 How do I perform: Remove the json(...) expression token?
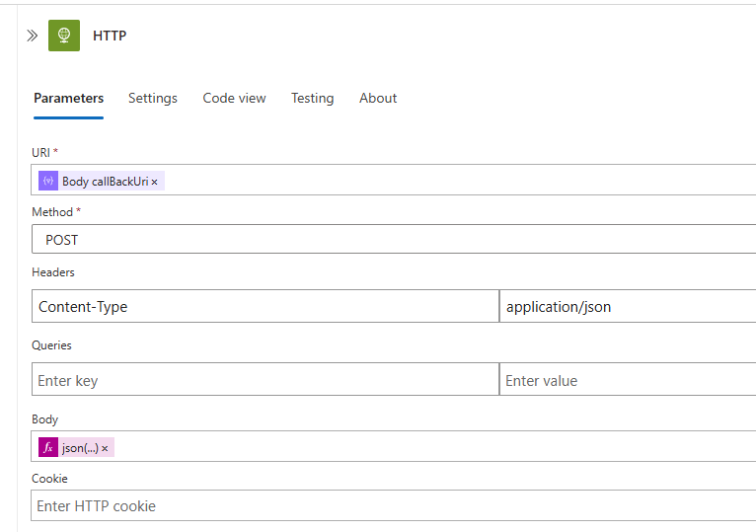pos(106,449)
